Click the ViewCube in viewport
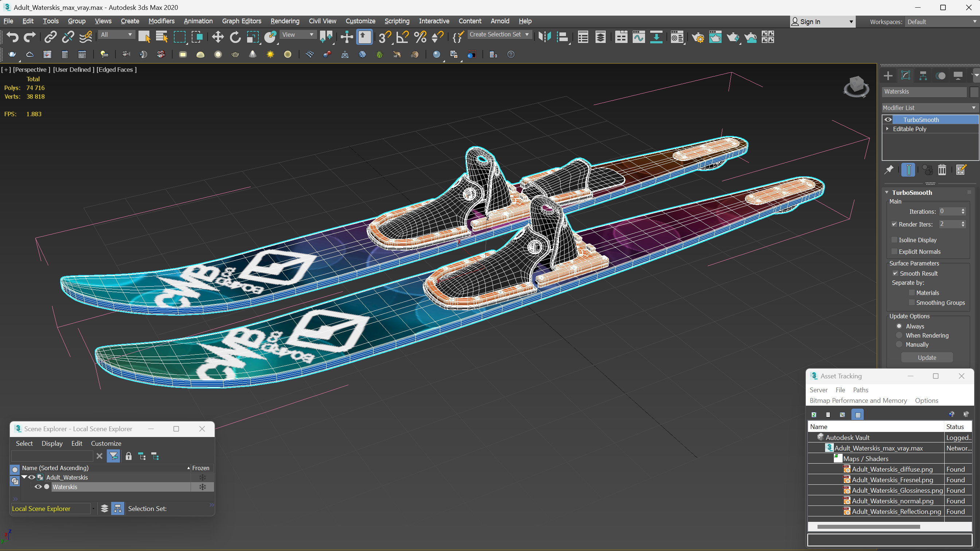This screenshot has height=551, width=980. click(856, 86)
